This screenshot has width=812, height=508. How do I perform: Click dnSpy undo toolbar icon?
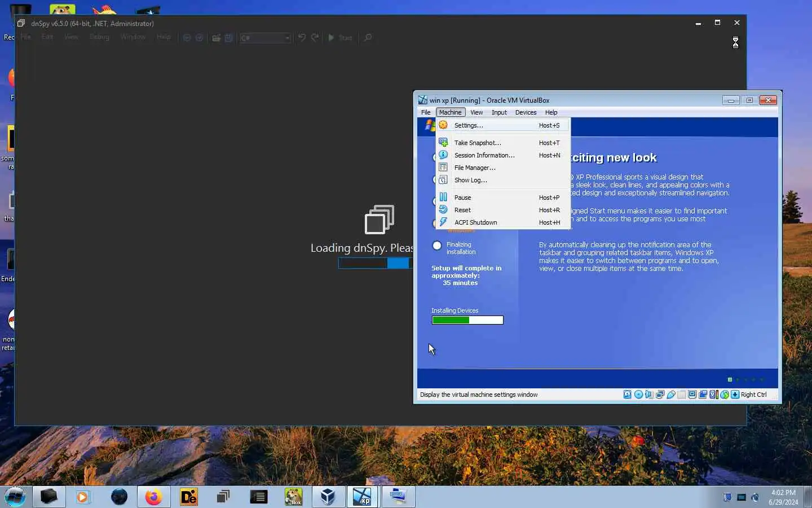tap(302, 38)
